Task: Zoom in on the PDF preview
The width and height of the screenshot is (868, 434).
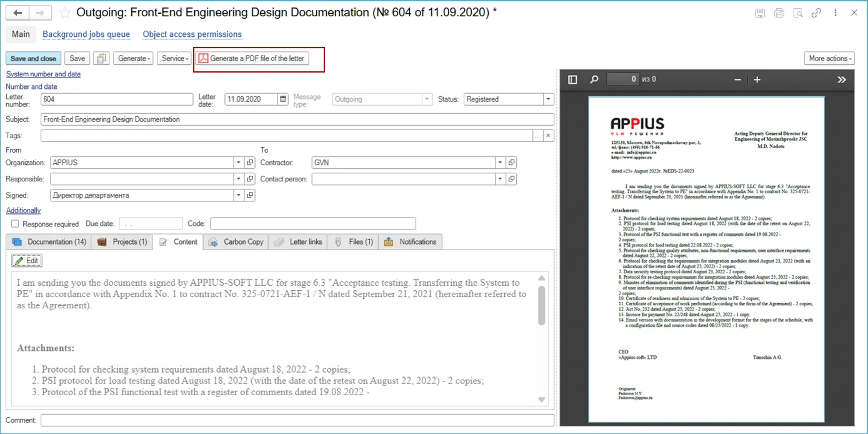Action: (757, 79)
